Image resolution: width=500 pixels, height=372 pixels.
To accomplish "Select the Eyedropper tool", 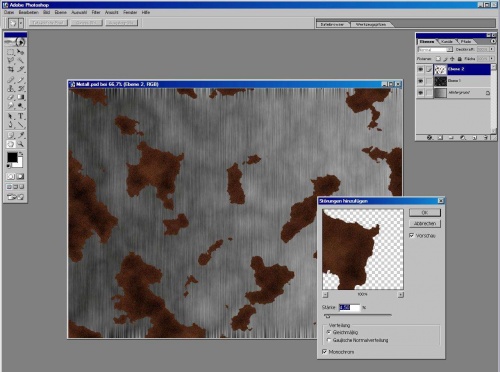I will point(21,135).
